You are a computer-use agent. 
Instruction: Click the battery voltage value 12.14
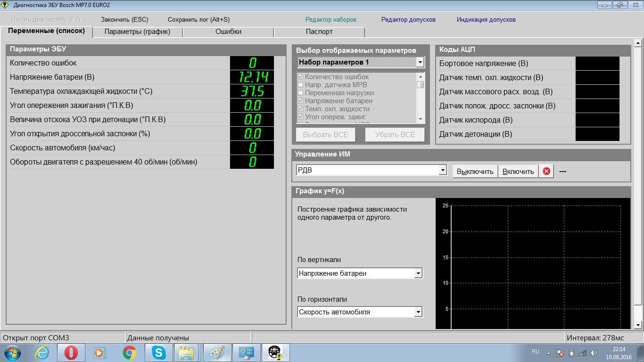(252, 77)
